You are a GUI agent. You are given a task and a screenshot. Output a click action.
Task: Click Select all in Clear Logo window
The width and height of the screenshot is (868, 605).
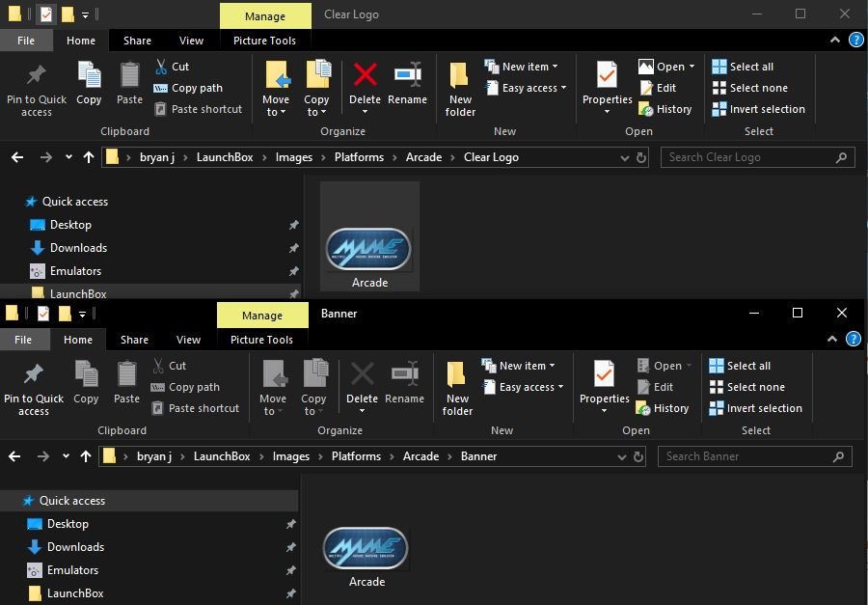(x=743, y=67)
